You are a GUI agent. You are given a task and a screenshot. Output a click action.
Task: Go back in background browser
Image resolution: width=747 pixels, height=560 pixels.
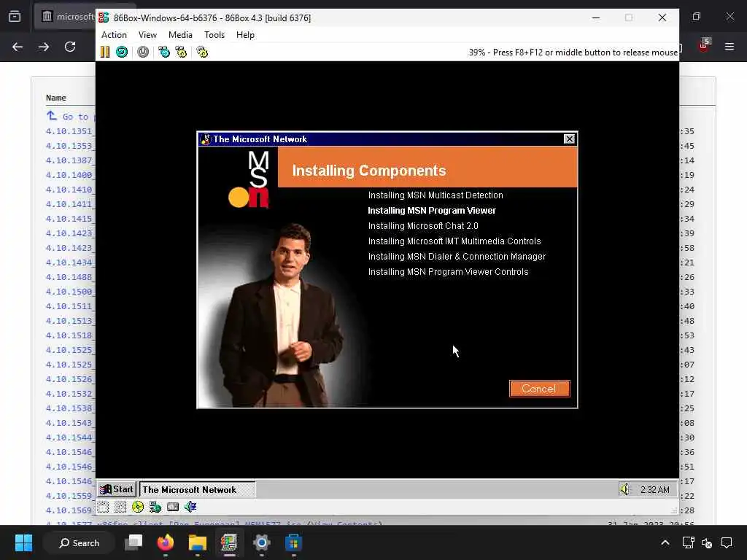tap(18, 47)
